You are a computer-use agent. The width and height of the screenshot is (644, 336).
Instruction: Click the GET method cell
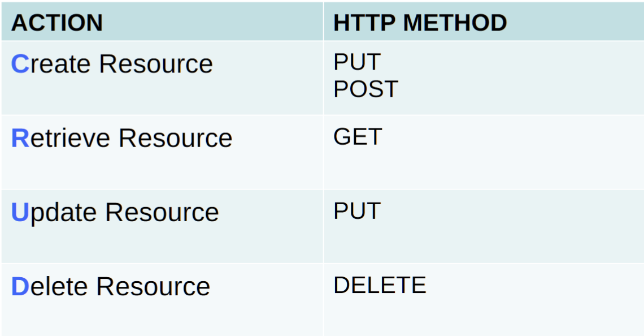coord(484,152)
